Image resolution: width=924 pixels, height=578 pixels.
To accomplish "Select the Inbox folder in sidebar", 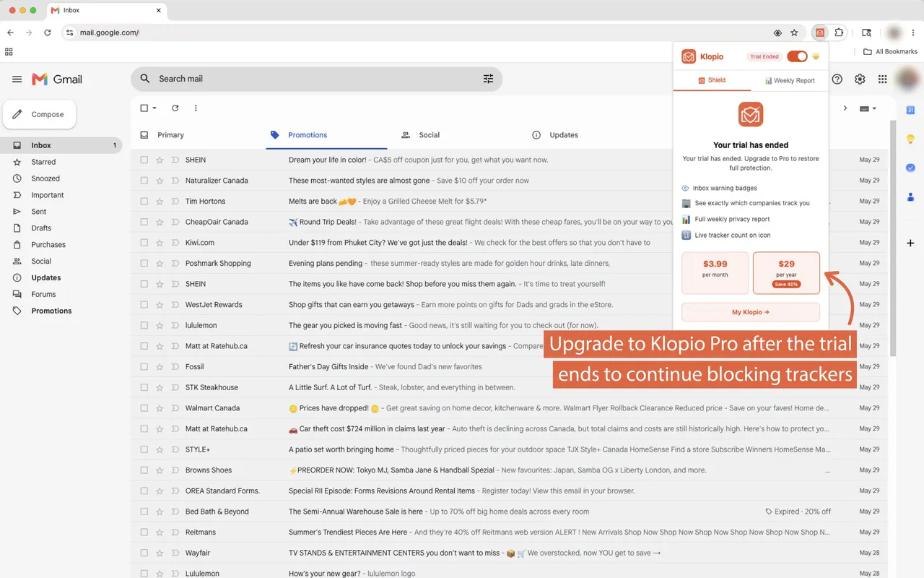I will [61, 145].
